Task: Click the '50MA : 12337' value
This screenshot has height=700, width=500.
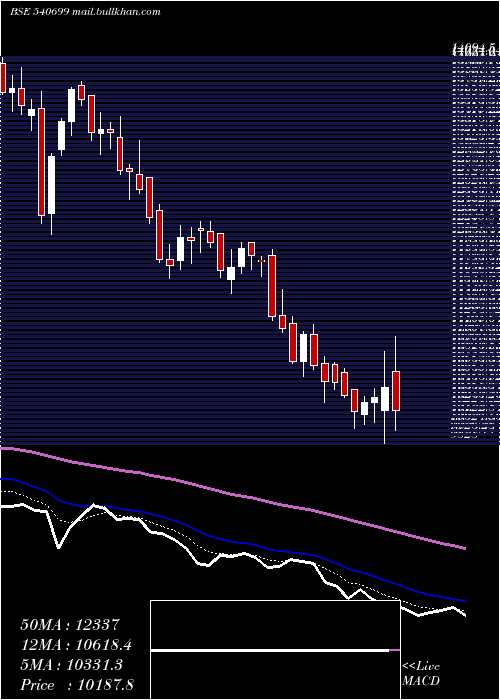Action: [x=69, y=625]
